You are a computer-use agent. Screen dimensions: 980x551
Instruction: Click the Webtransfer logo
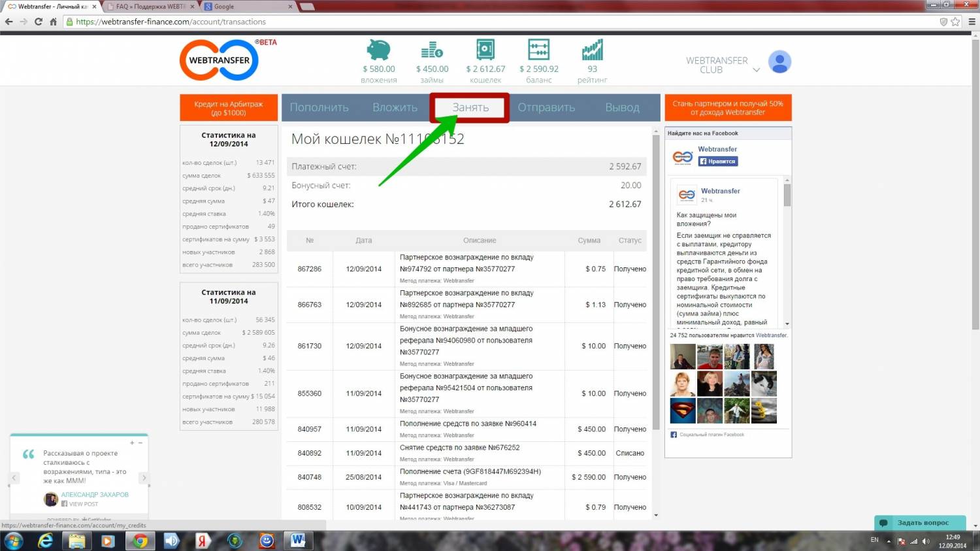click(x=220, y=60)
